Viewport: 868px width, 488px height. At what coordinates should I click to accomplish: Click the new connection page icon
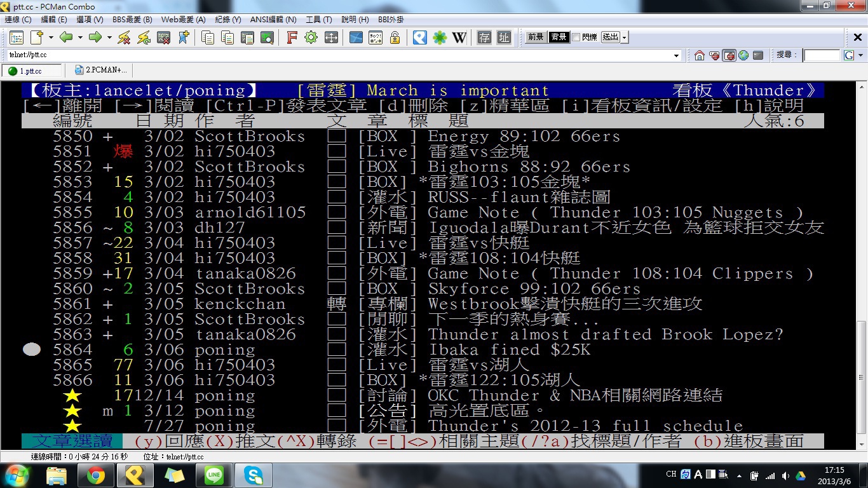click(36, 37)
